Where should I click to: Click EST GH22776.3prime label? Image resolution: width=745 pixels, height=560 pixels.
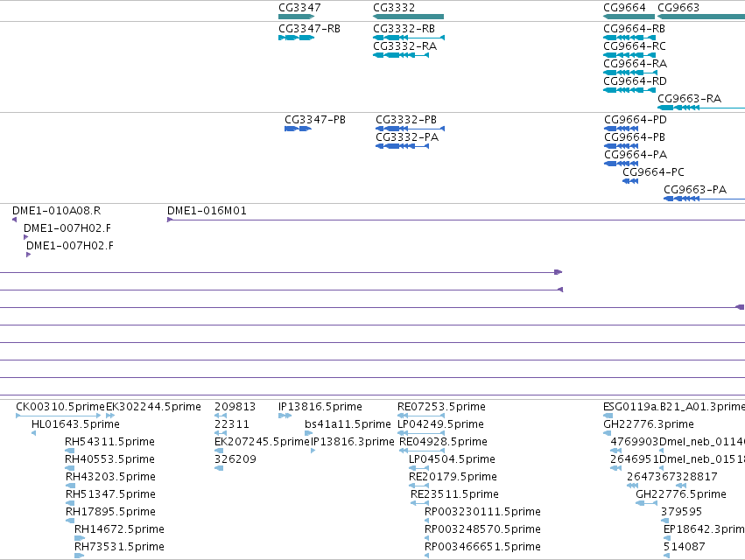649,424
